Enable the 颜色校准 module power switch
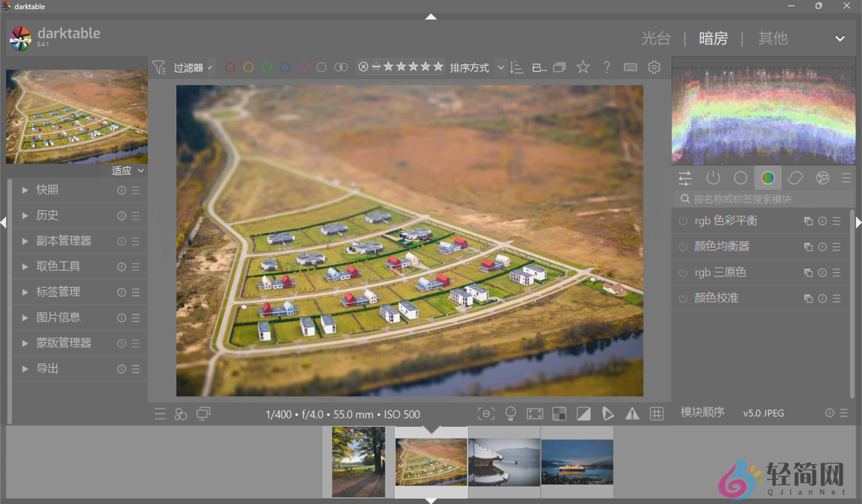 683,298
